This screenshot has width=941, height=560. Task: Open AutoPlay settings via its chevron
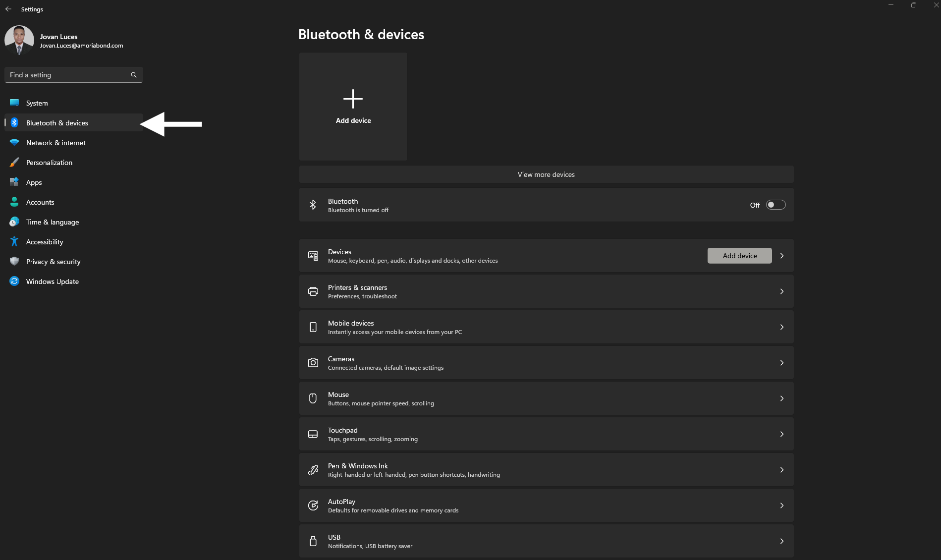[782, 505]
